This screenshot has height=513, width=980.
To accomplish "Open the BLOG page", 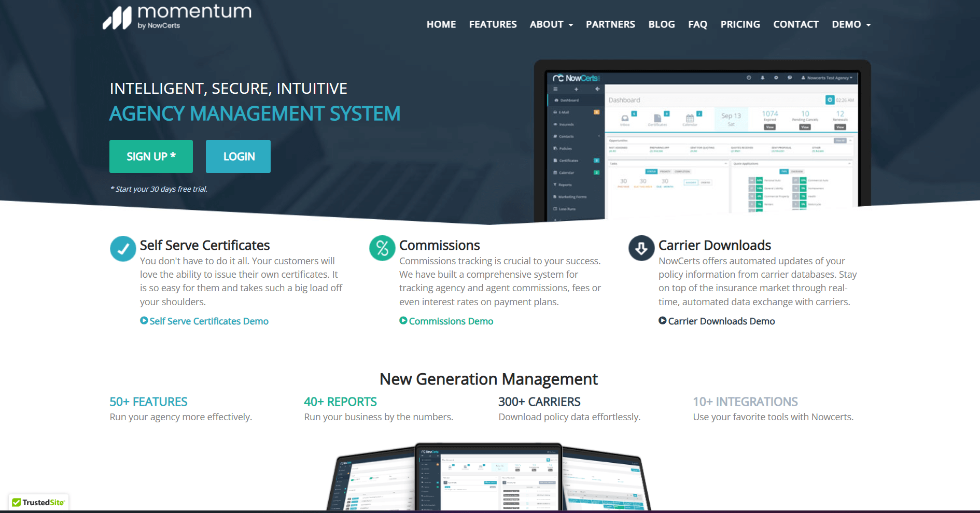I will click(661, 24).
